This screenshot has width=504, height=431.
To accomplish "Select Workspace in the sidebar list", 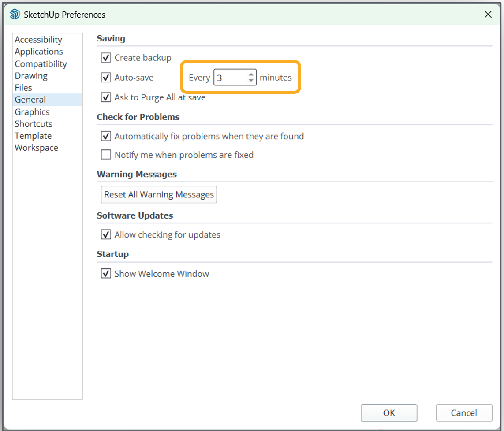I will [x=36, y=148].
